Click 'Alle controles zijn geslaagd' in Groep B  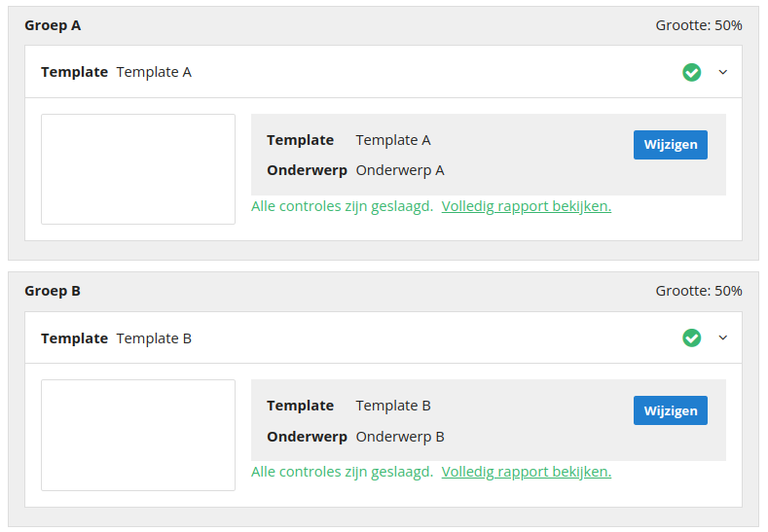point(343,472)
